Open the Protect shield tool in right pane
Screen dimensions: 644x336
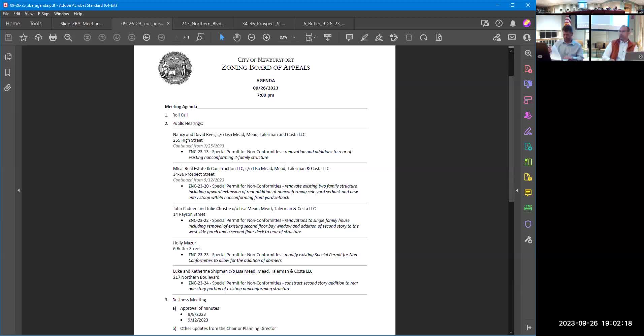[528, 224]
